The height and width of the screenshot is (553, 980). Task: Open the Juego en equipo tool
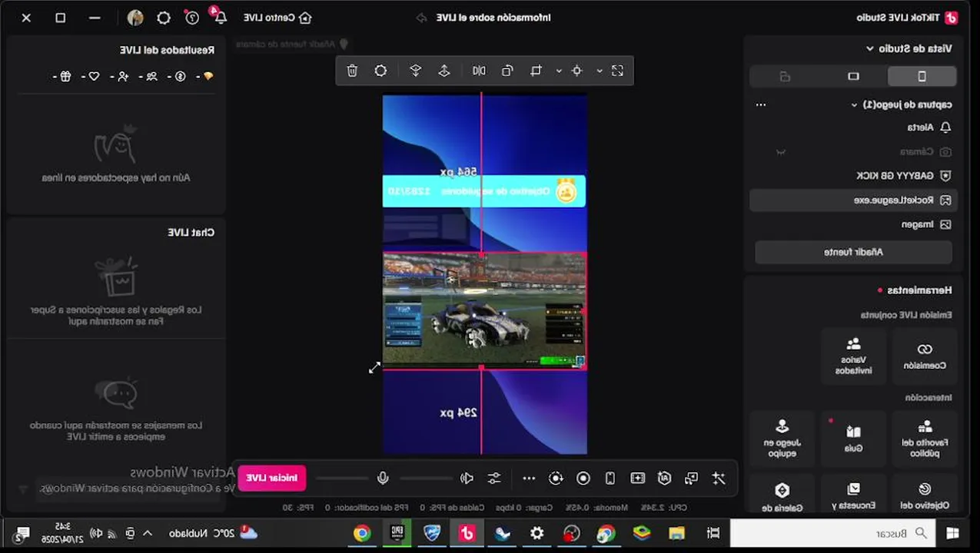[x=782, y=439]
